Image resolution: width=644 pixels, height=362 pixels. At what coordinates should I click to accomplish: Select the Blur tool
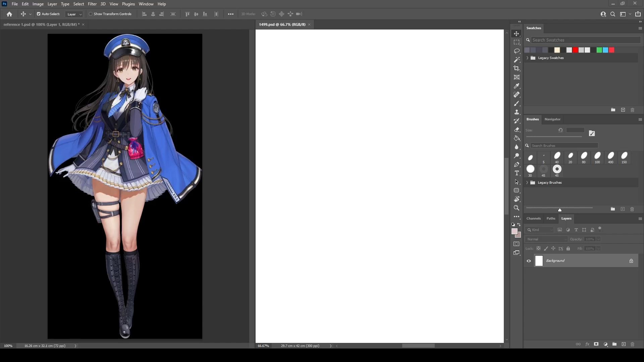517,147
